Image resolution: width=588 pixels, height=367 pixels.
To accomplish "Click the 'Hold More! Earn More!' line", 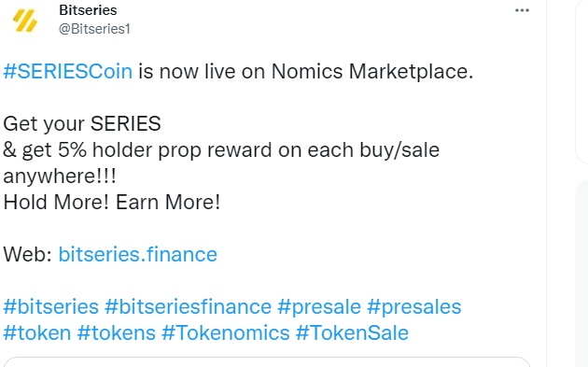I will (x=112, y=203).
